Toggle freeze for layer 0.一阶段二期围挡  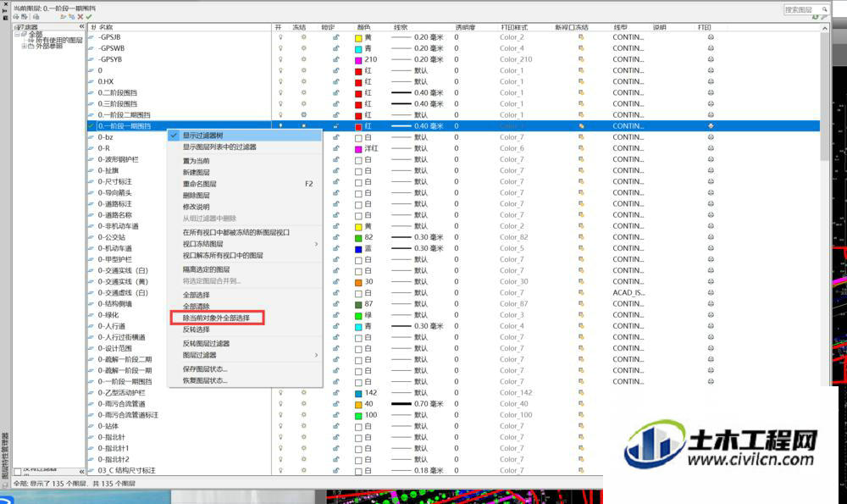point(303,115)
